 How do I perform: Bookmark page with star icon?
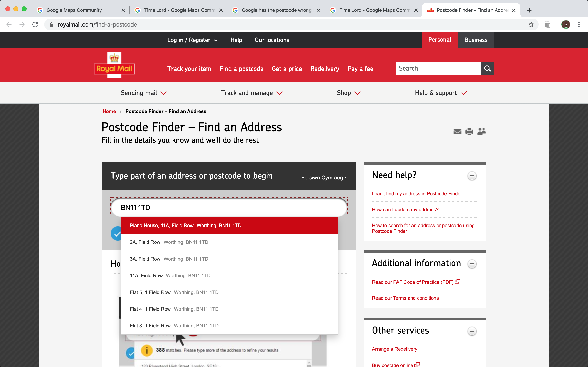[x=531, y=24]
